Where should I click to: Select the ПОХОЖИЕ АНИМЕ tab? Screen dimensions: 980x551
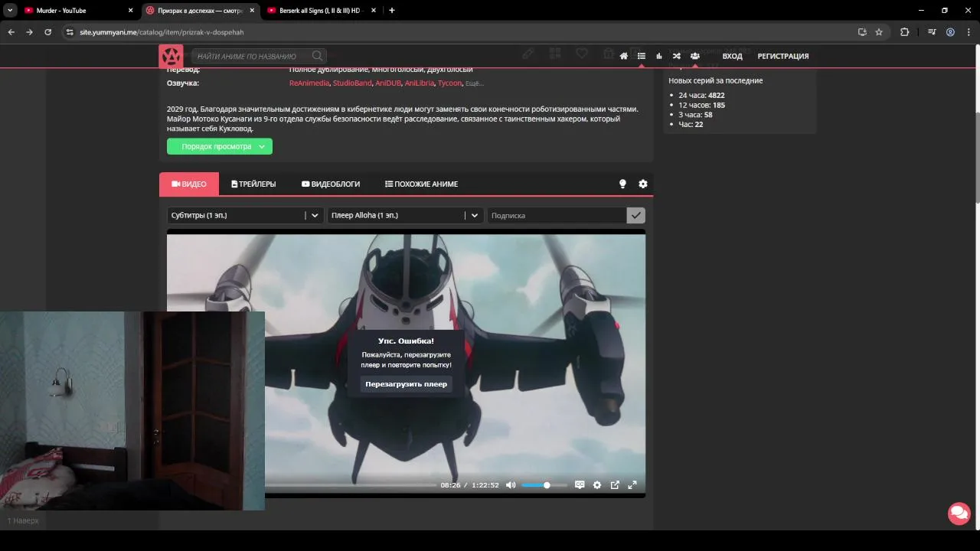(x=421, y=184)
